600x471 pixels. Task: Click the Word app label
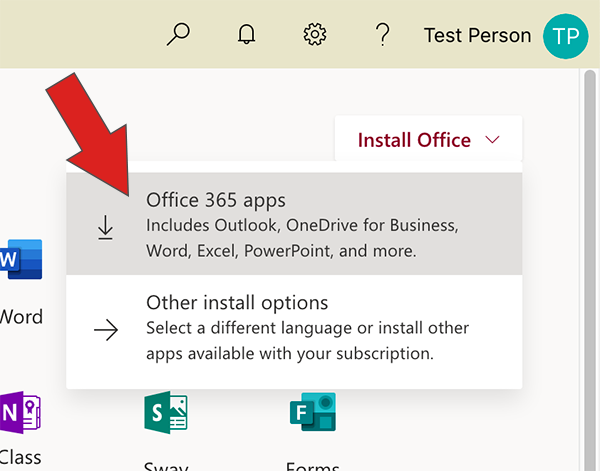tap(21, 317)
